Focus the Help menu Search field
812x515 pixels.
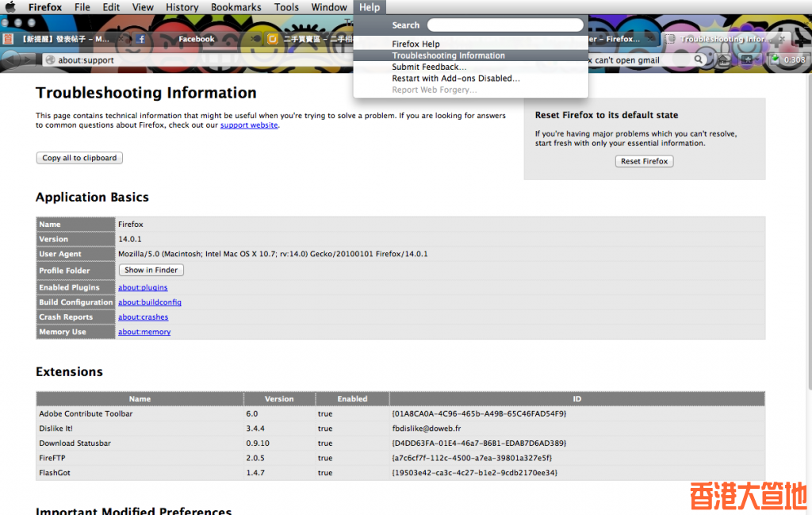[x=505, y=25]
